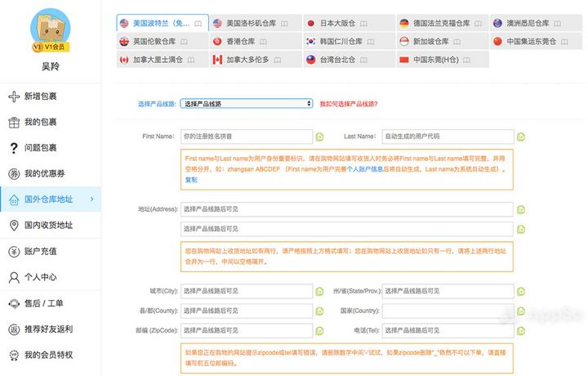Image resolution: width=588 pixels, height=376 pixels.
Task: Copy second Address line via copy icon
Action: [x=521, y=229]
